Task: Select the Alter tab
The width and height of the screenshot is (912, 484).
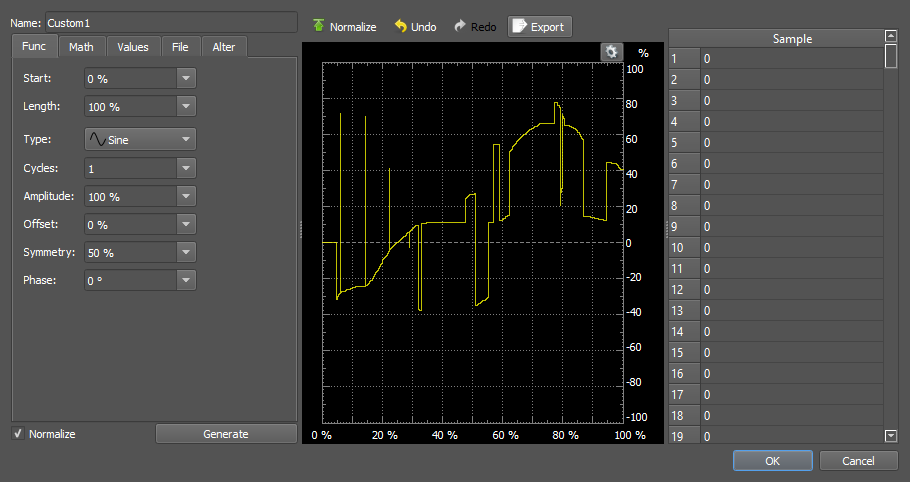Action: [x=224, y=47]
